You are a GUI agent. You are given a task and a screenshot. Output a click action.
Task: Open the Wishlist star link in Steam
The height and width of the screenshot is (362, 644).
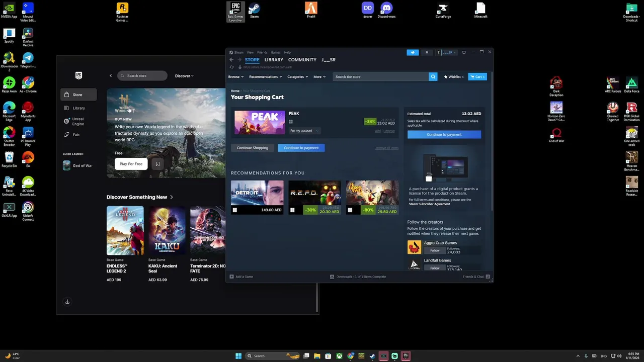point(453,77)
